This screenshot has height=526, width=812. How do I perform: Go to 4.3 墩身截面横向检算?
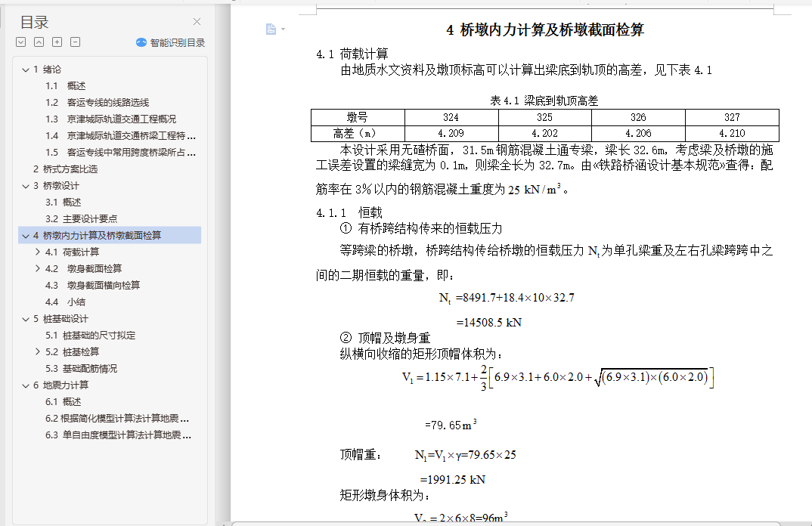(93, 285)
